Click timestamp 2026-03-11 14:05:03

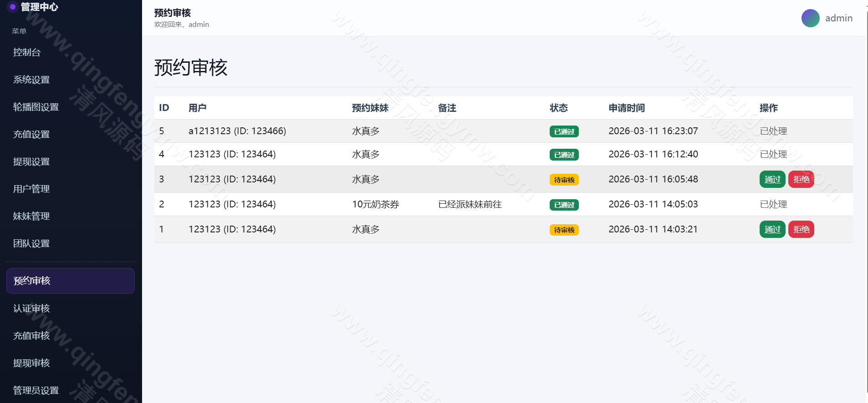653,204
